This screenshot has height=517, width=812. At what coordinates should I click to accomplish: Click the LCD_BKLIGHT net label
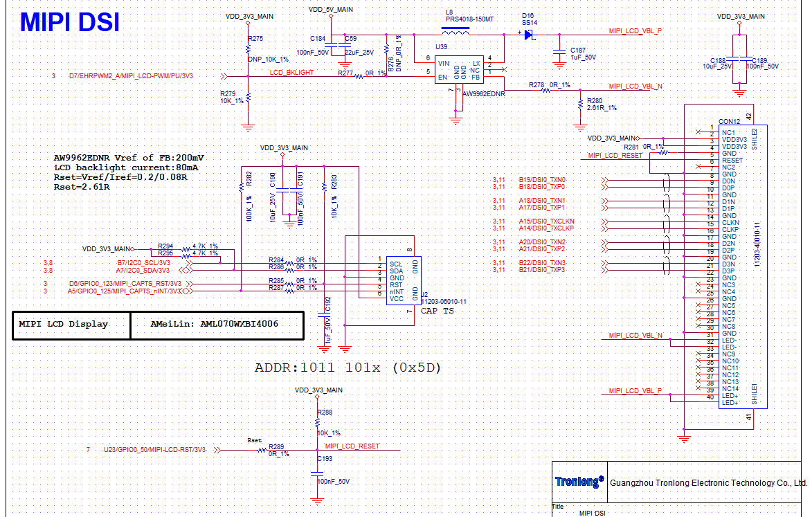(x=291, y=73)
